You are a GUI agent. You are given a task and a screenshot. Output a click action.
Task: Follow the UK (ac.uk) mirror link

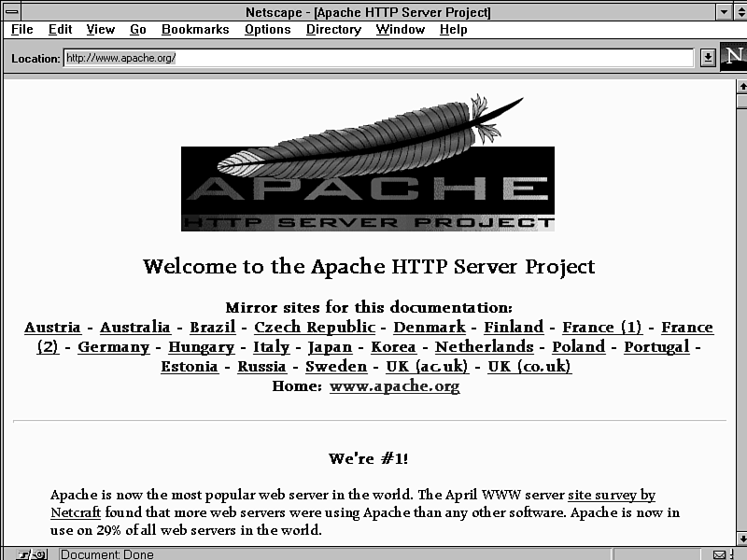[x=428, y=367]
